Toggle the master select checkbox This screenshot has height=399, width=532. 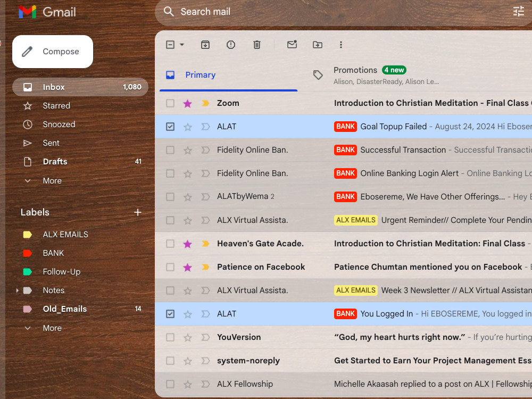pos(170,45)
